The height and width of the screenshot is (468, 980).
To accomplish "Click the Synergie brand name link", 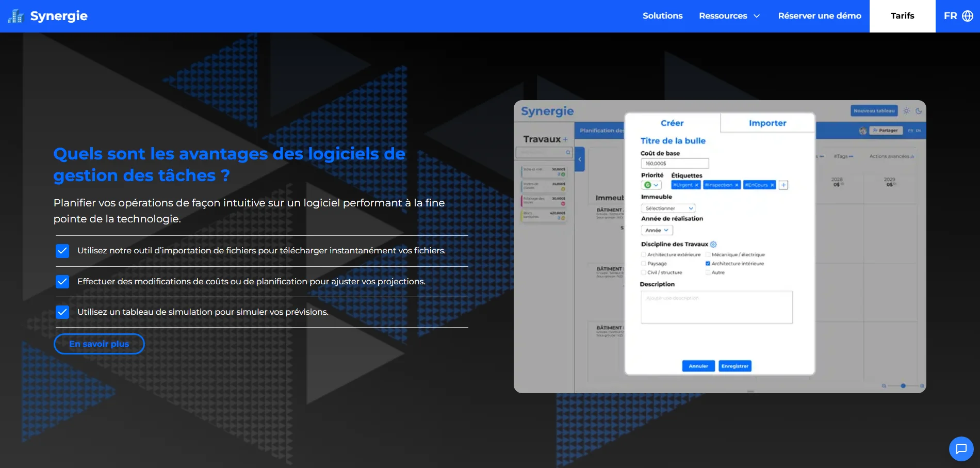I will [59, 16].
